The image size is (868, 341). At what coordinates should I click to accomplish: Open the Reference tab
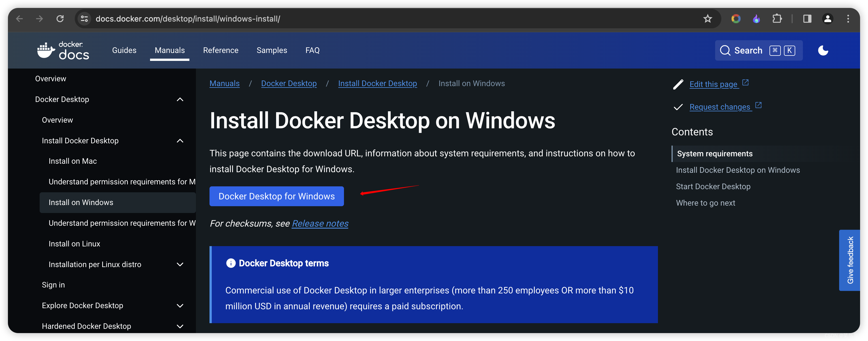[x=221, y=50]
